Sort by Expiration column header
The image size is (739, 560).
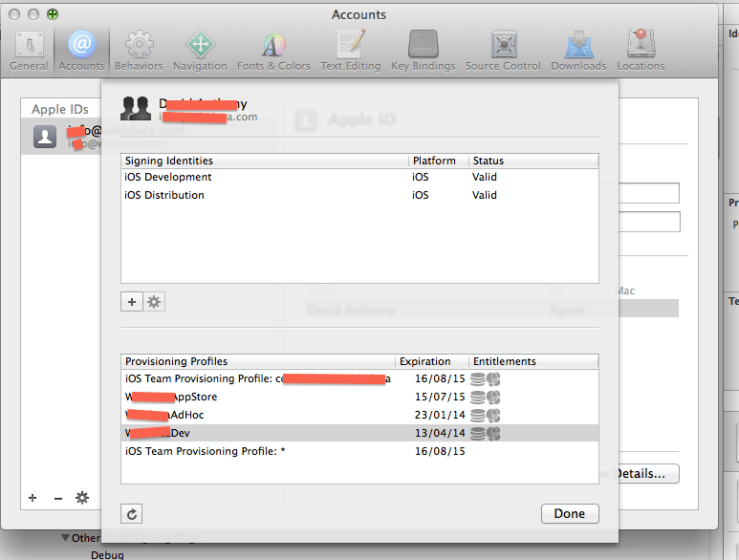click(x=432, y=361)
